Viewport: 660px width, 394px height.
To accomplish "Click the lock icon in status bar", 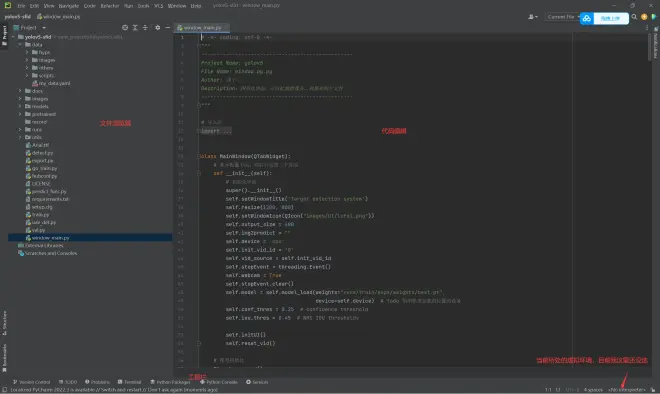I will (653, 390).
